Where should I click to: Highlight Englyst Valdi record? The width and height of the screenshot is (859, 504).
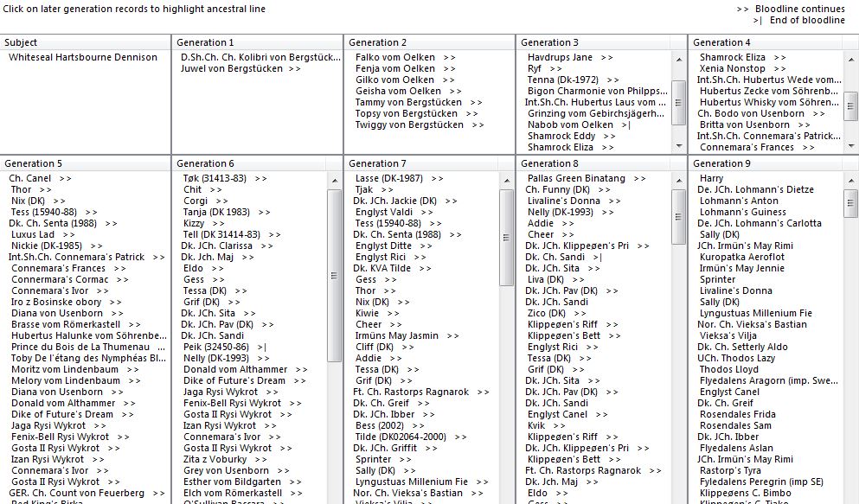[394, 213]
